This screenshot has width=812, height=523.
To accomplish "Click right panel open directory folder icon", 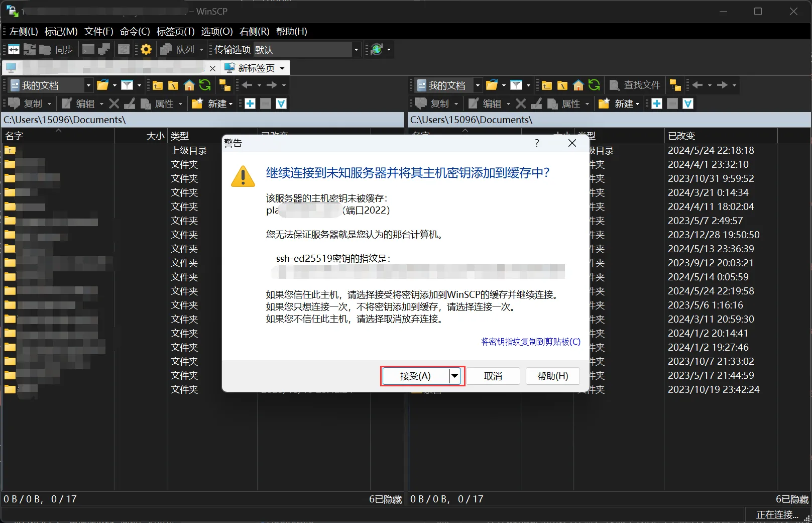I will click(x=492, y=85).
